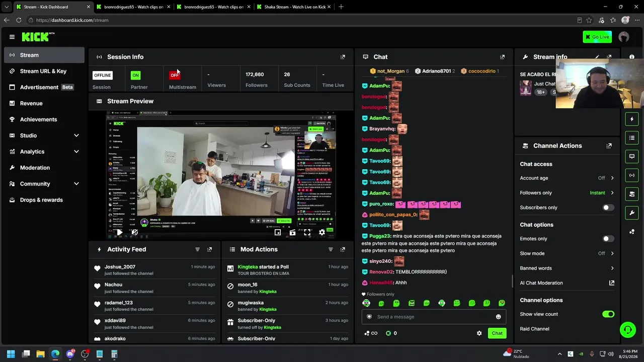Toggle Session Info shortcut in right rail
Viewport: 644px width, 362px height.
pos(632,175)
